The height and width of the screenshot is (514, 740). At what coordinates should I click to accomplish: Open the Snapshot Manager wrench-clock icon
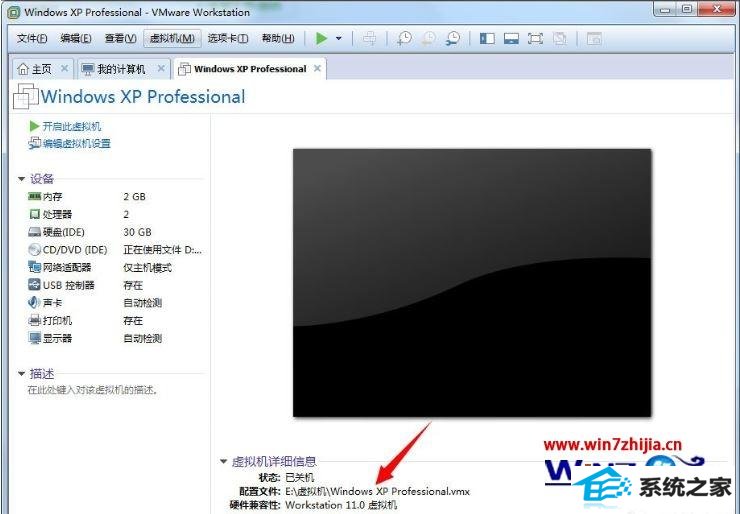point(453,38)
